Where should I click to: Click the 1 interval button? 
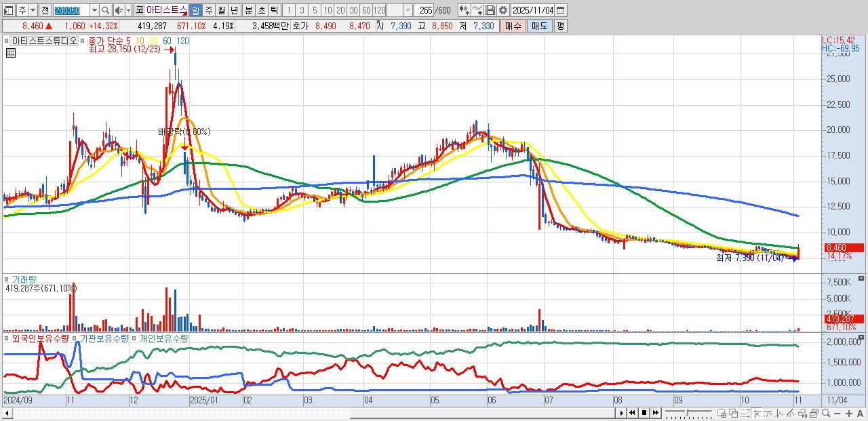288,10
